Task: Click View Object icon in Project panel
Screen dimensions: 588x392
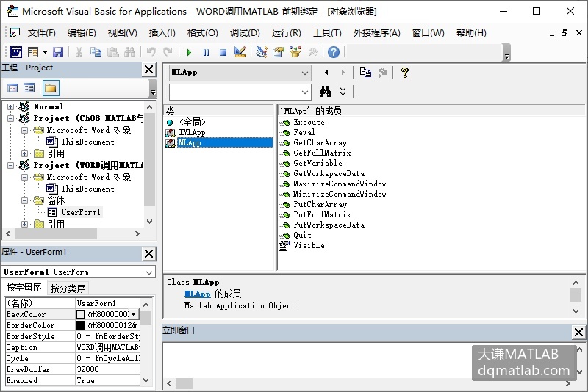Action: tap(29, 88)
